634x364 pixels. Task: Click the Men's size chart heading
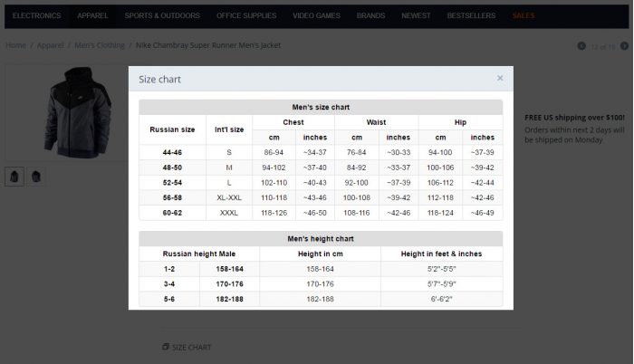321,107
